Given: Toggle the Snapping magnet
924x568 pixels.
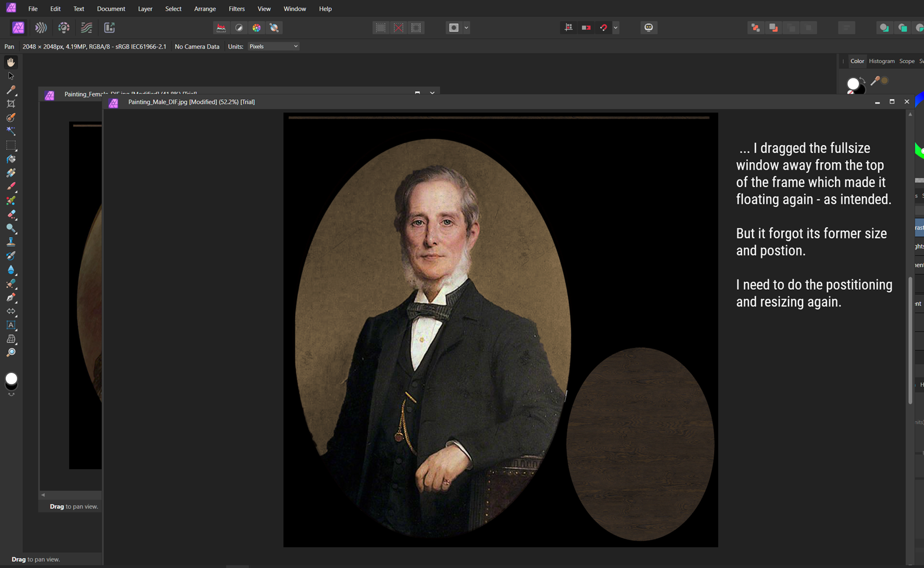Looking at the screenshot, I should coord(604,27).
